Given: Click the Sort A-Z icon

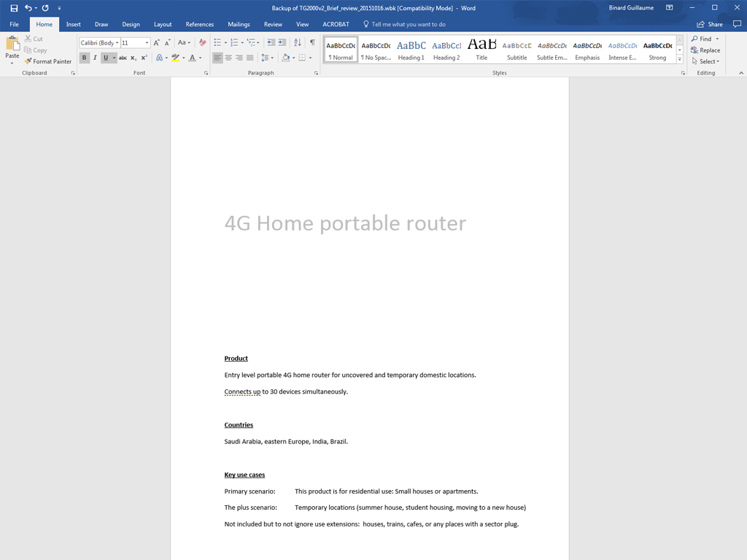Looking at the screenshot, I should pos(298,43).
